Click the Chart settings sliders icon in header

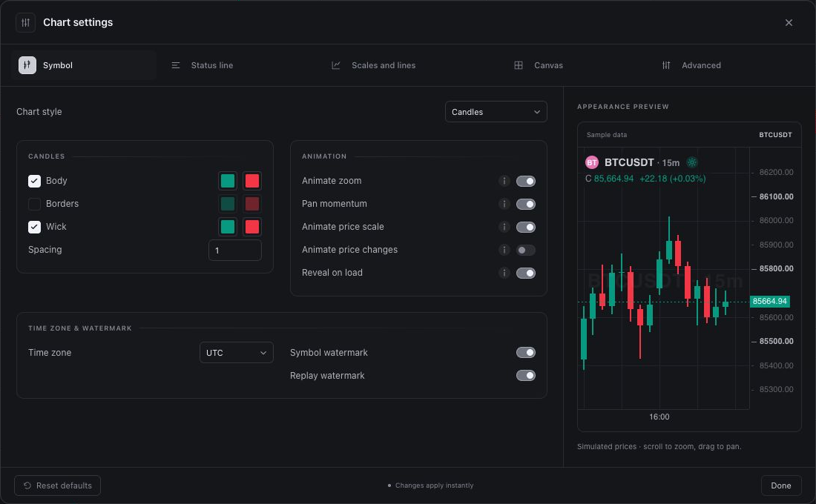click(25, 22)
